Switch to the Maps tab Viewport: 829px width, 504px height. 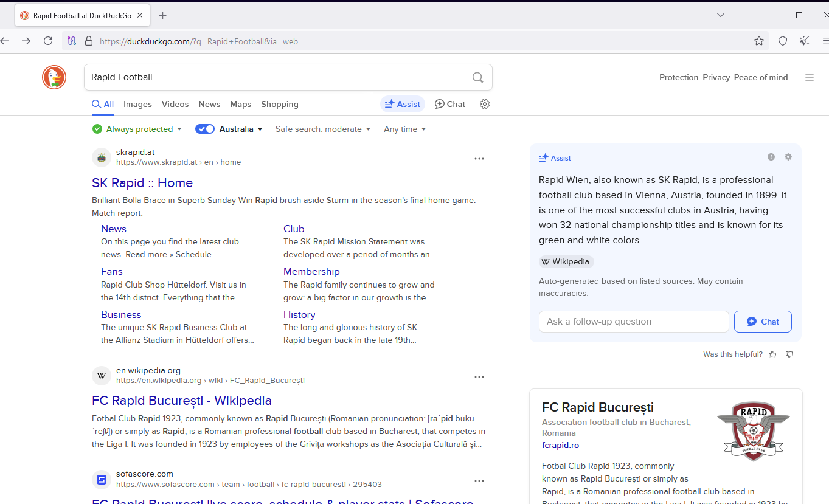[241, 104]
